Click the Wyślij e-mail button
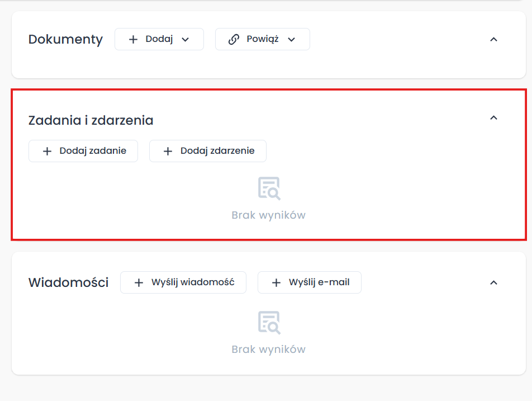Image resolution: width=532 pixels, height=401 pixels. [309, 282]
